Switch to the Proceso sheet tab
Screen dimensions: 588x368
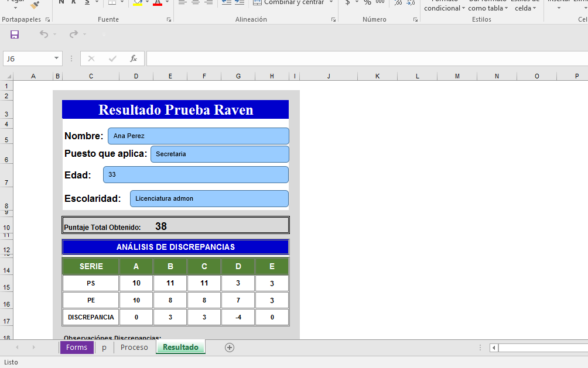click(134, 348)
